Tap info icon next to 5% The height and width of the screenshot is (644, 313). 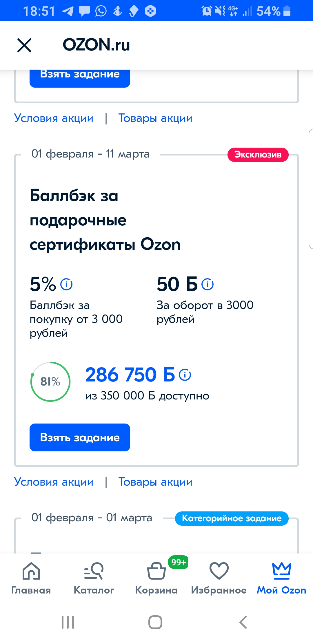[x=66, y=284]
